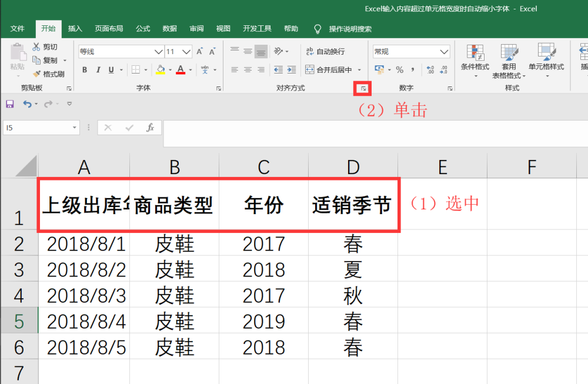Apply yellow fill color bucket

pos(161,70)
